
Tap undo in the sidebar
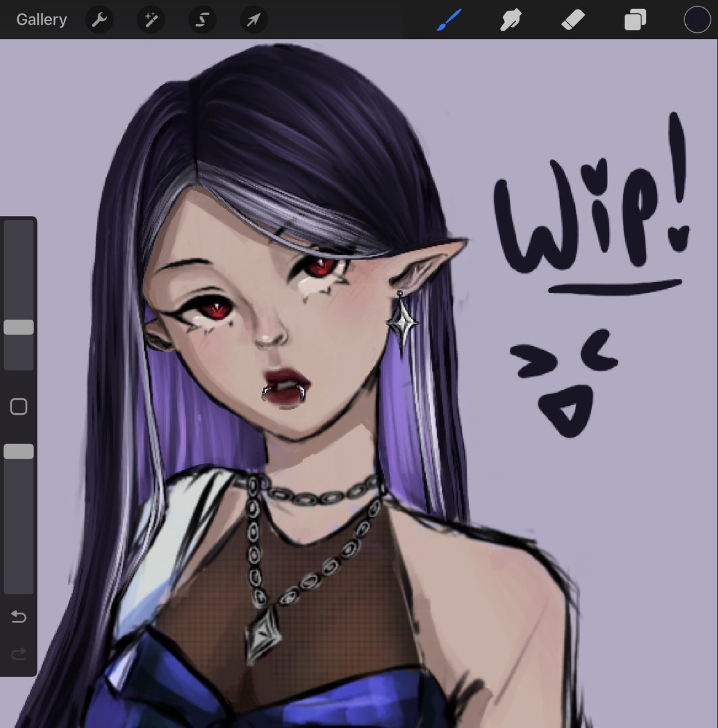click(18, 617)
